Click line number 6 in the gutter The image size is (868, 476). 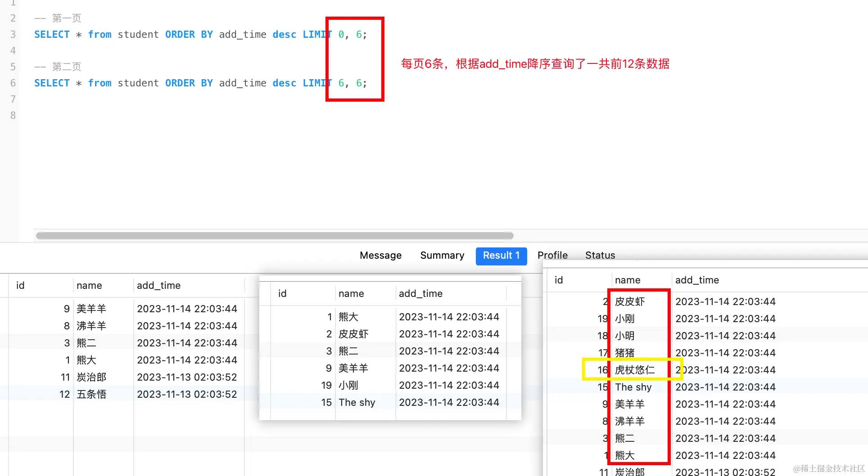pos(13,83)
